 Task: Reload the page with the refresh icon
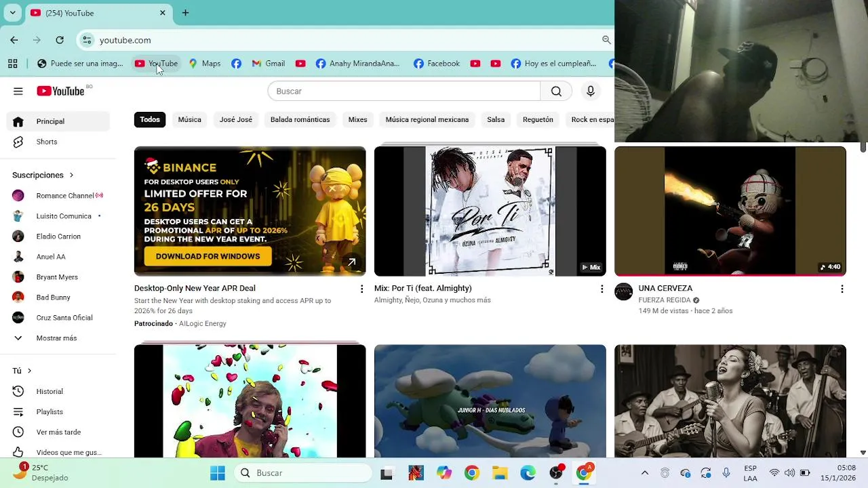click(60, 40)
